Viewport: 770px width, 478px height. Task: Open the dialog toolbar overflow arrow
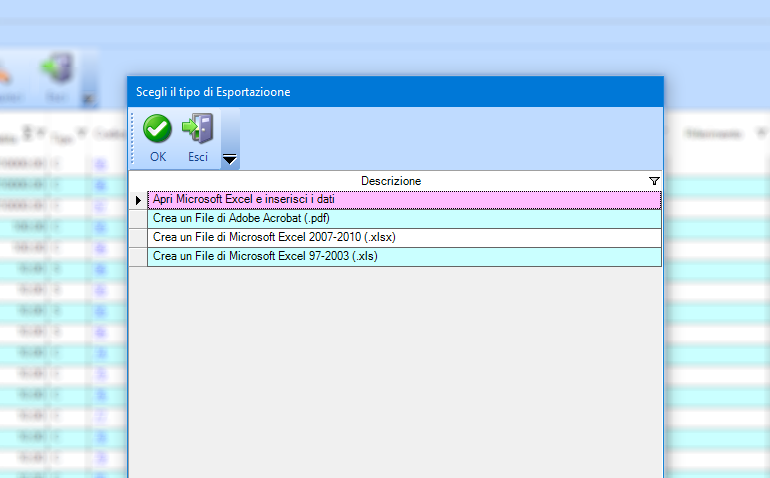pyautogui.click(x=229, y=159)
